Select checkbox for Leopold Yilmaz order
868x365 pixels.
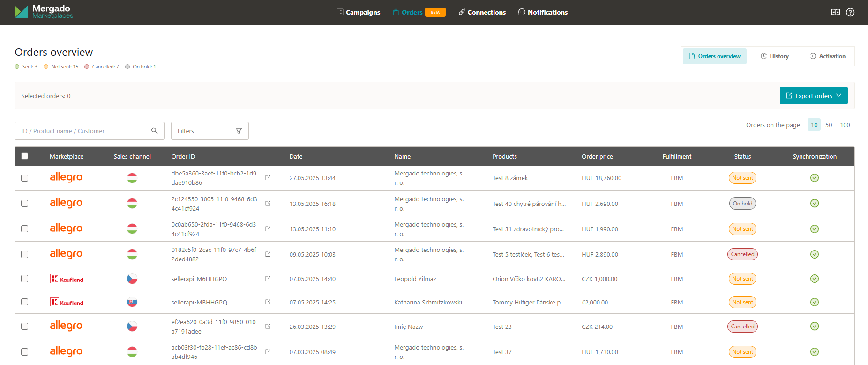pyautogui.click(x=25, y=279)
